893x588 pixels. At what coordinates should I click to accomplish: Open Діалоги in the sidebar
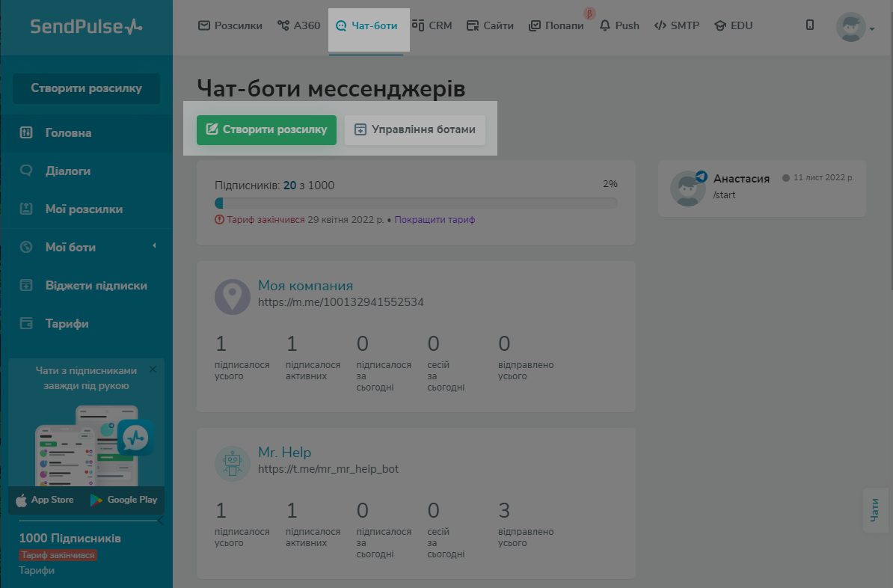[x=86, y=171]
